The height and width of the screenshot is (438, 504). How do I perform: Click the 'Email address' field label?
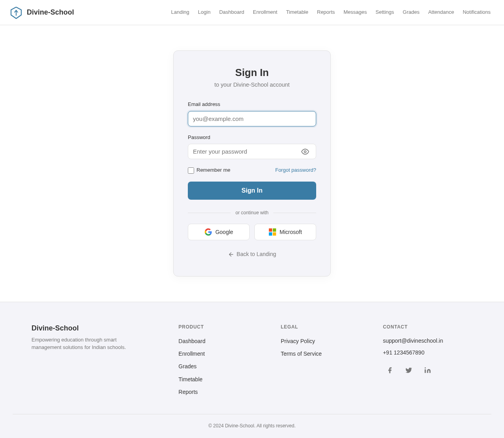[x=204, y=104]
